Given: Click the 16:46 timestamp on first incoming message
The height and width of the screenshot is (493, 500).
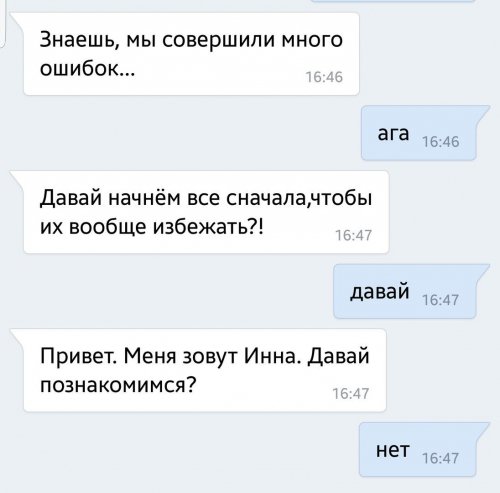Looking at the screenshot, I should click(324, 77).
